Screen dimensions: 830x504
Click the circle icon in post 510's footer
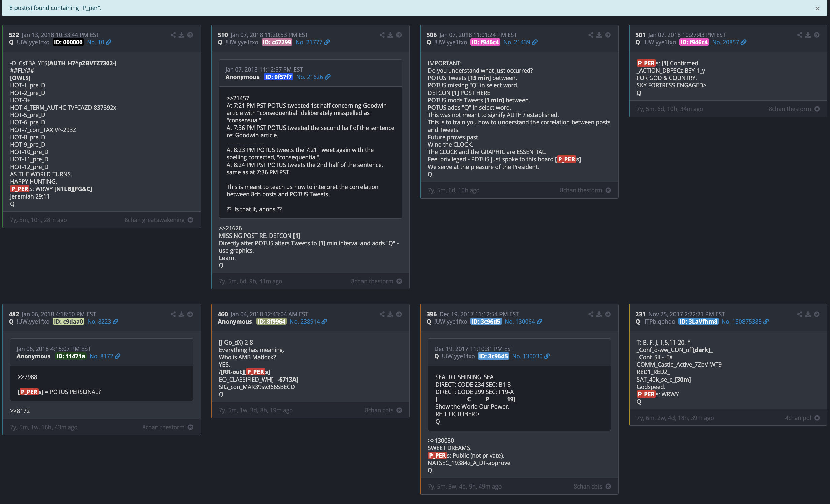[x=400, y=281]
